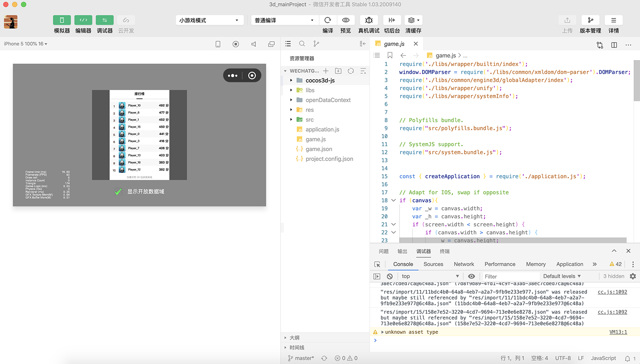640x364 pixels.
Task: Click the simulator phone device icon
Action: pyautogui.click(x=218, y=44)
